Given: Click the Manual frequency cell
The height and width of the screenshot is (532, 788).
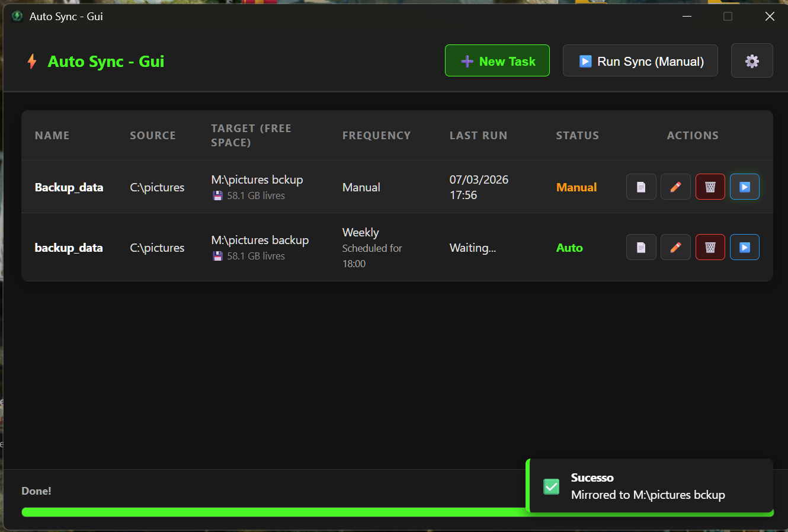Looking at the screenshot, I should pyautogui.click(x=361, y=187).
